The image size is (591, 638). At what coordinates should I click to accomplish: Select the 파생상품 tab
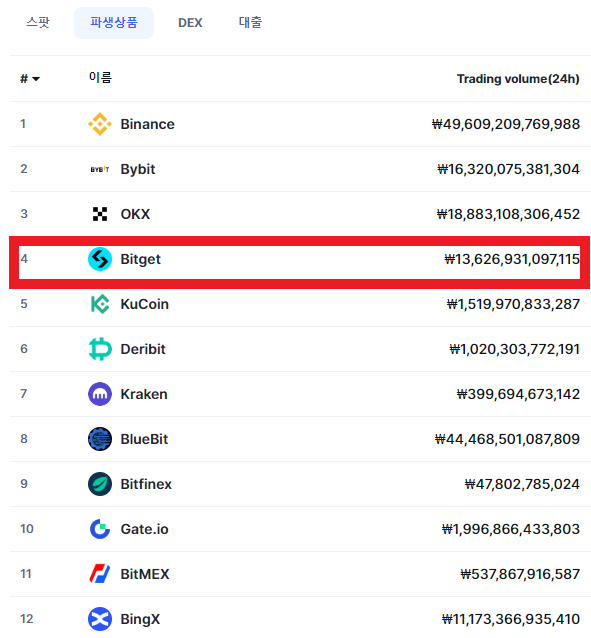[114, 23]
